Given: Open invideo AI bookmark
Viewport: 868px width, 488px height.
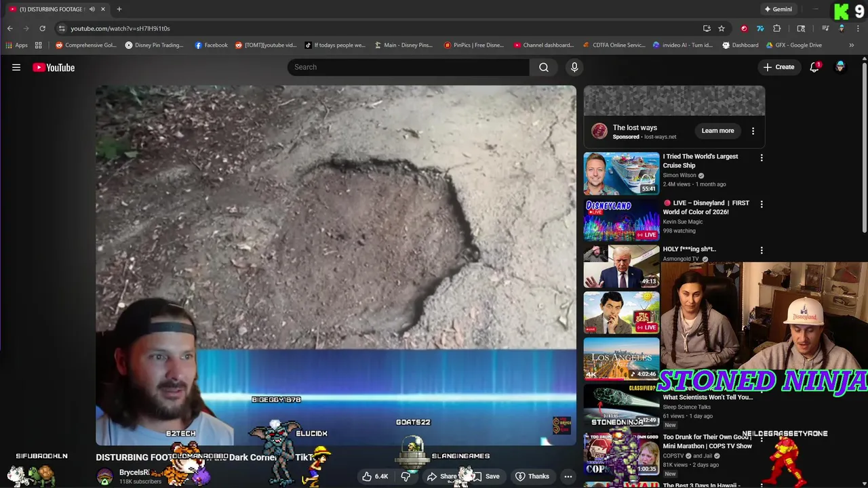Looking at the screenshot, I should point(683,45).
